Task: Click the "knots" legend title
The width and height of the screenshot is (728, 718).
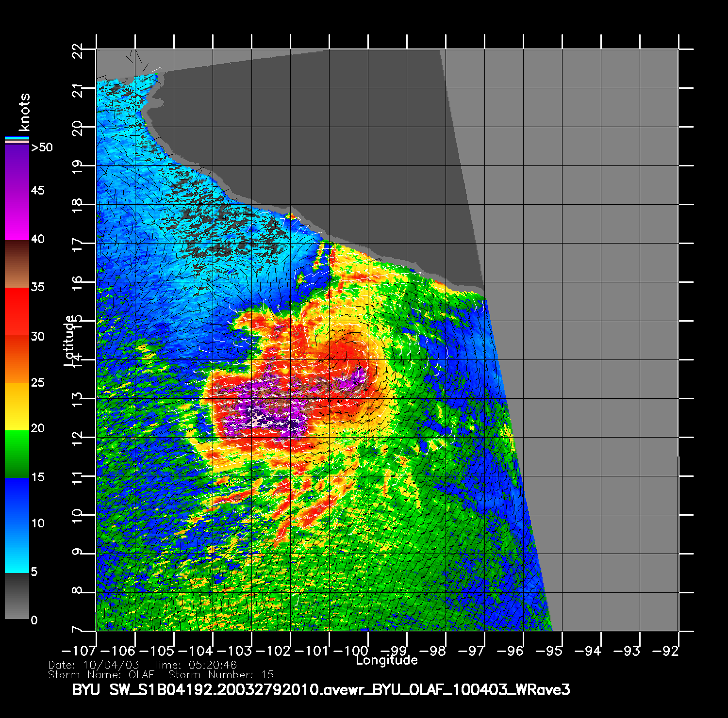Action: 24,113
